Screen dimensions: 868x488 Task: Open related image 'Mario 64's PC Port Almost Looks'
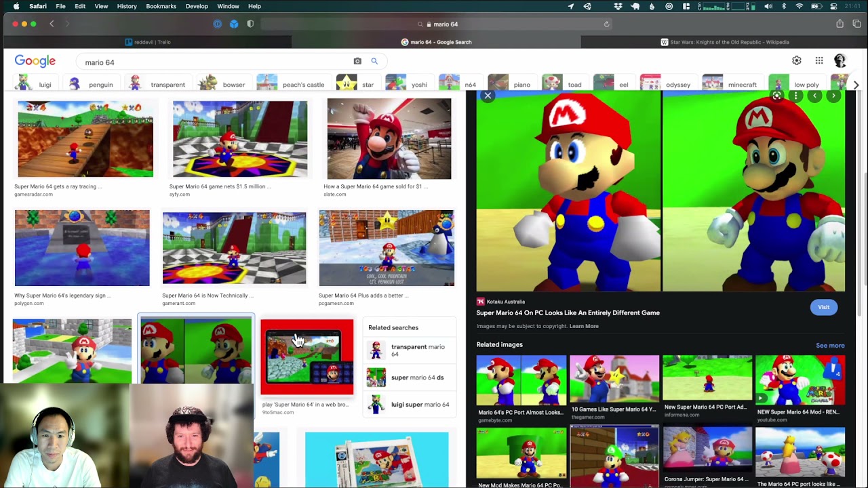[521, 380]
